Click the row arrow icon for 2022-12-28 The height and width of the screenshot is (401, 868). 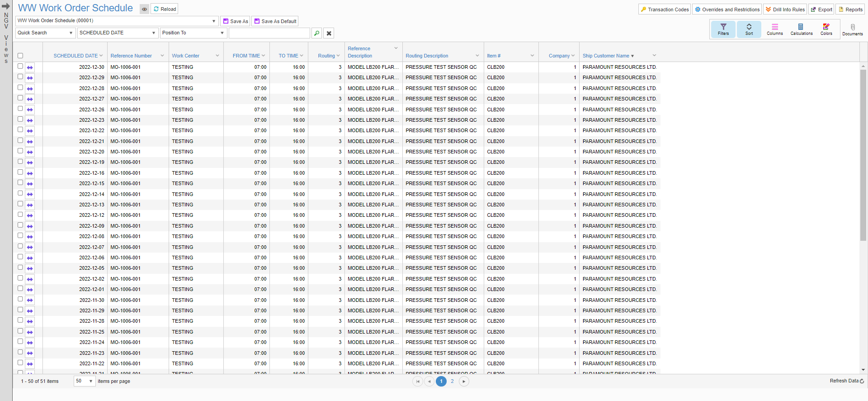click(30, 89)
